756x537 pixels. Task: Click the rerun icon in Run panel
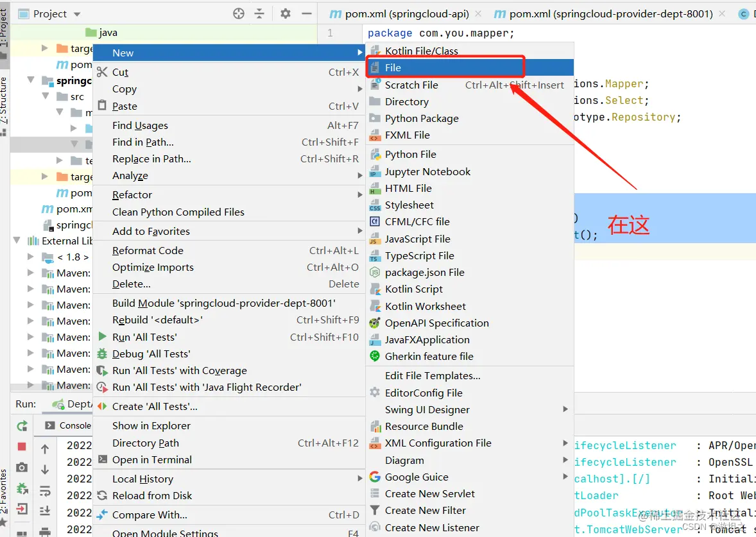tap(22, 426)
